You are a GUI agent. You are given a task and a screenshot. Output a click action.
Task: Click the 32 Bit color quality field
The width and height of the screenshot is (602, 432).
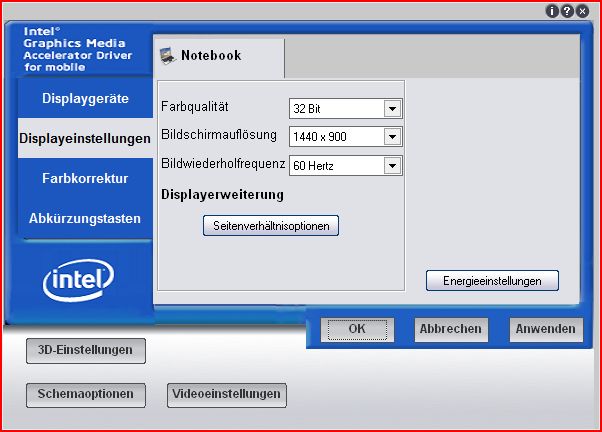pos(346,109)
